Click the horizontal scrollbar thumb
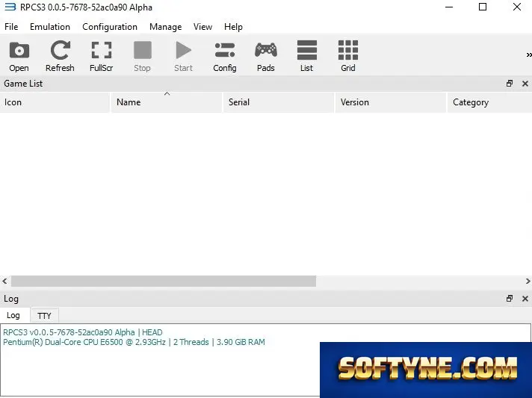 coord(164,281)
